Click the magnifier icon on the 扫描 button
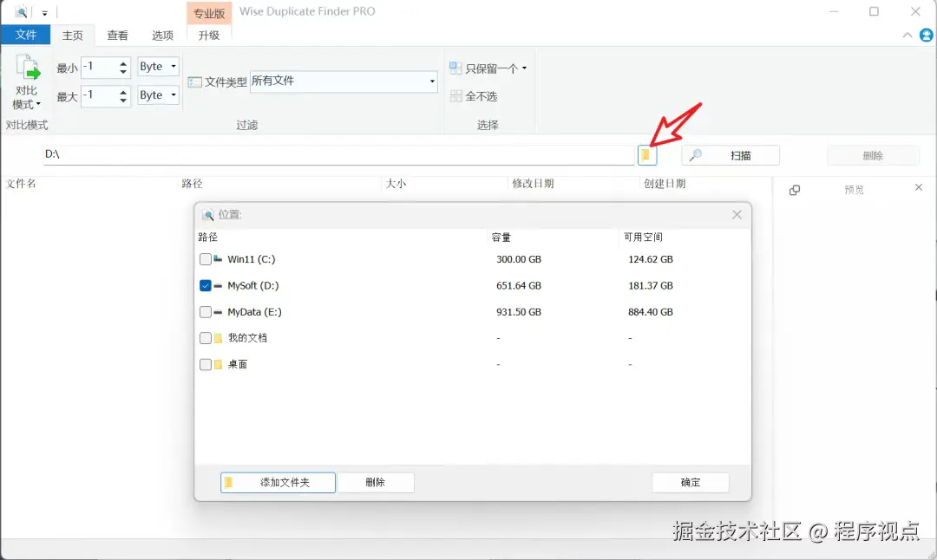This screenshot has height=560, width=937. pyautogui.click(x=696, y=154)
